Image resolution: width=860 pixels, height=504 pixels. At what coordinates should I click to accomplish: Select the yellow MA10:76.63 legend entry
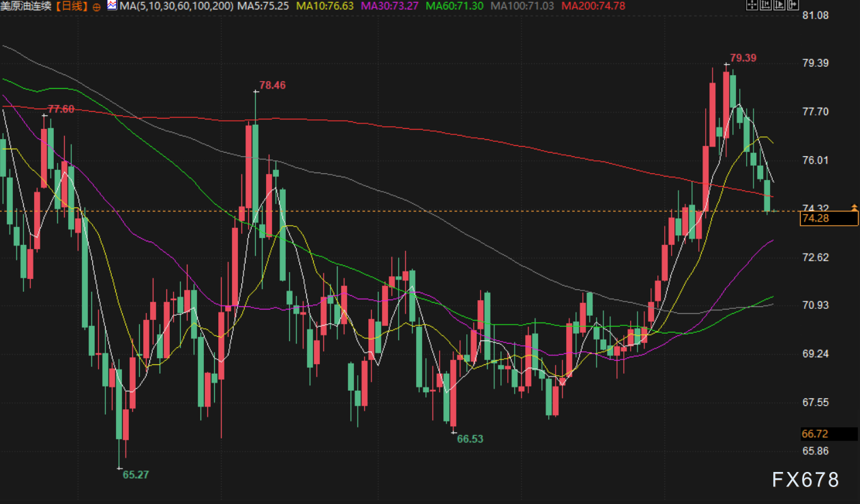325,6
